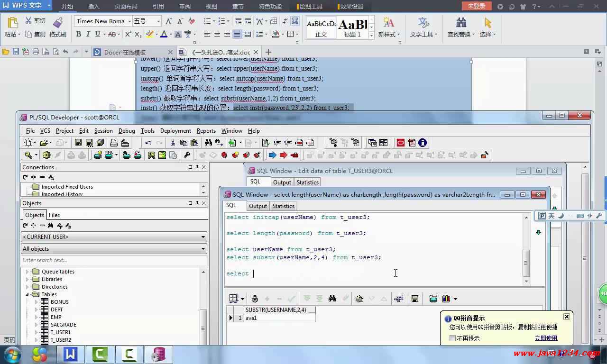Open the 页面布局 tab in WPS
Viewport: 607px width, 364px height.
[x=126, y=6]
